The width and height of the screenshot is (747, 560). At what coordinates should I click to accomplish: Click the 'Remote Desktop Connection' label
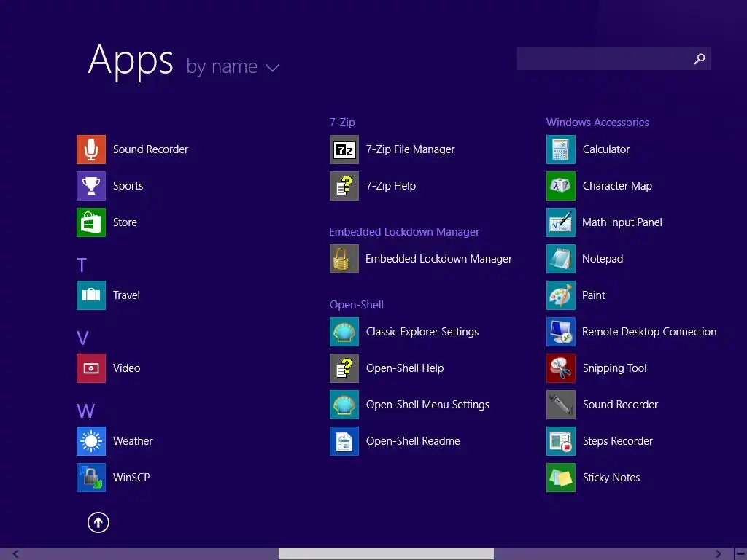click(649, 332)
